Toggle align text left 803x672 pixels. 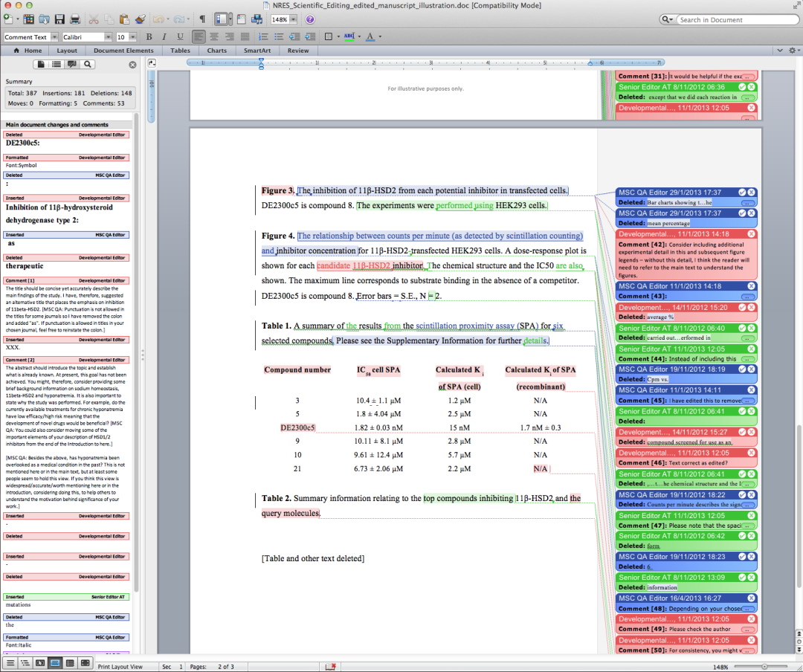199,36
